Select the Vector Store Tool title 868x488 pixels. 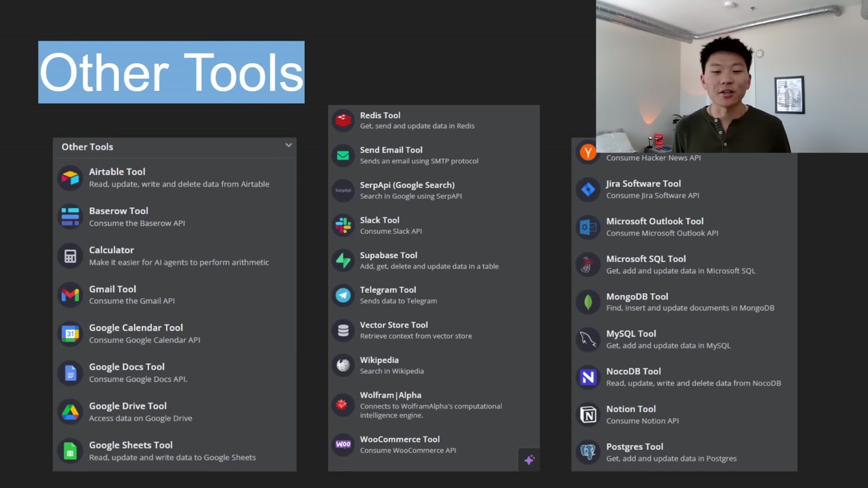click(x=394, y=325)
